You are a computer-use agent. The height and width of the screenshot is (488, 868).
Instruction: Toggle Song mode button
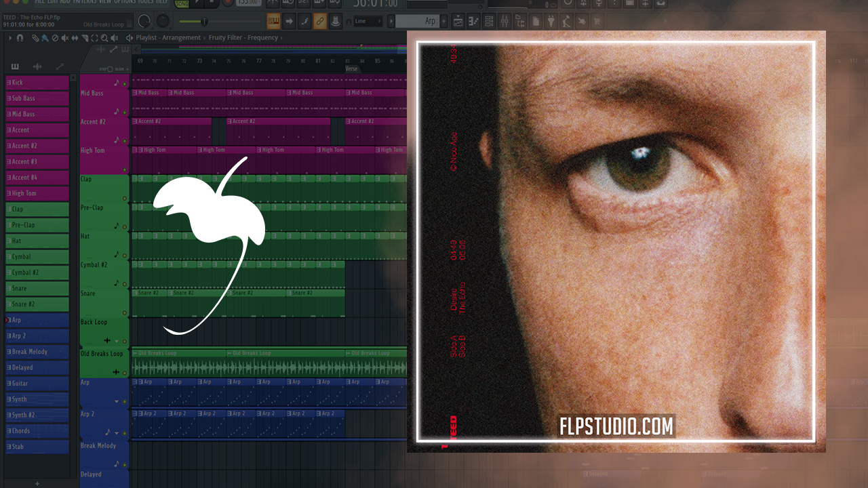pos(182,3)
